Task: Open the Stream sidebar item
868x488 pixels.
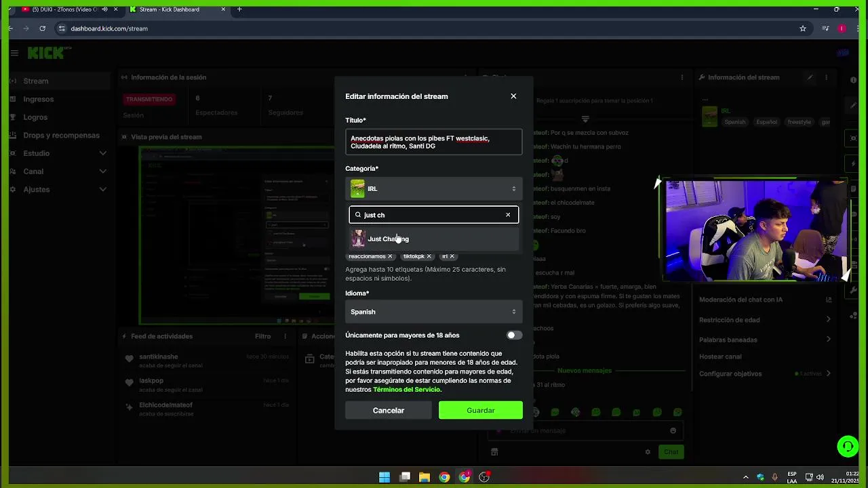Action: 58,81
